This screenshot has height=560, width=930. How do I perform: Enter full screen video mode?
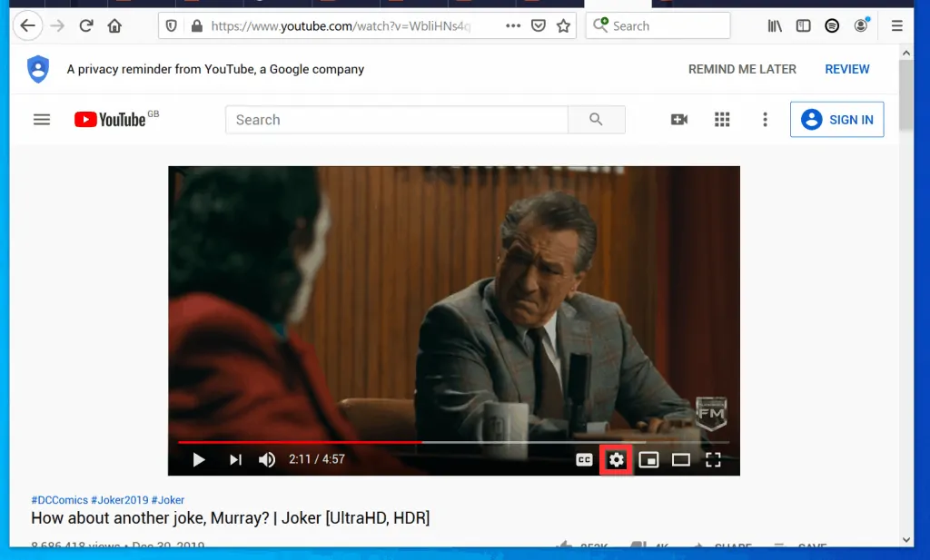coord(713,460)
